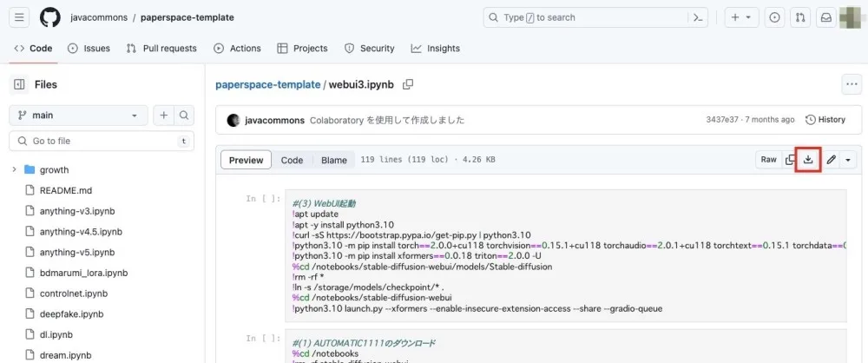Click the '119 lines (119 loc)' text
The image size is (868, 363).
pos(404,160)
